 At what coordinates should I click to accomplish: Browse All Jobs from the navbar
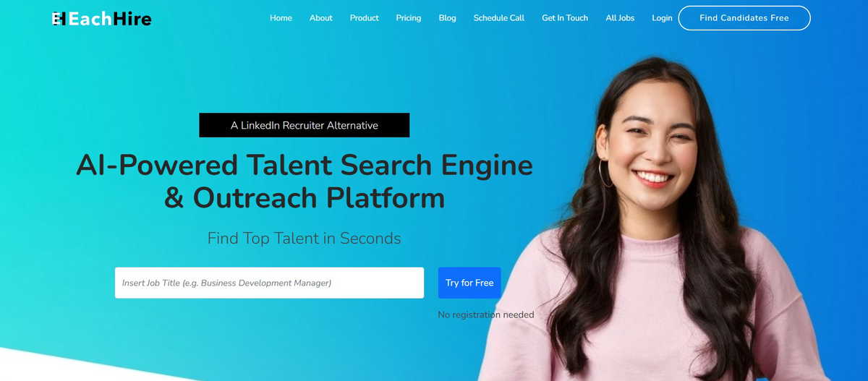(x=620, y=18)
